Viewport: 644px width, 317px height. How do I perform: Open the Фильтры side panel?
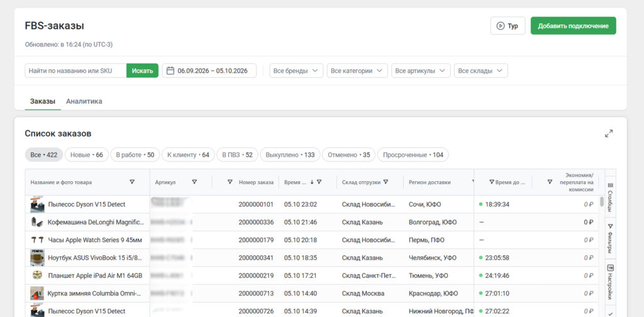coord(610,238)
